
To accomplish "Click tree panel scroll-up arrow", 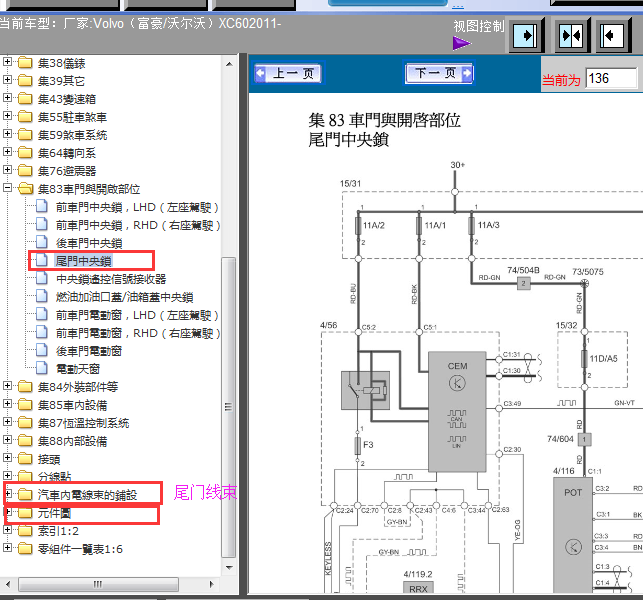I will [229, 64].
